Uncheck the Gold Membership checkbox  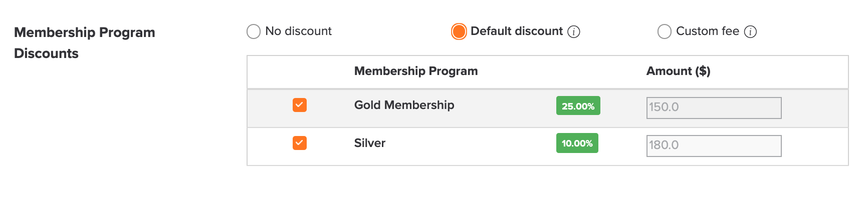pos(300,105)
